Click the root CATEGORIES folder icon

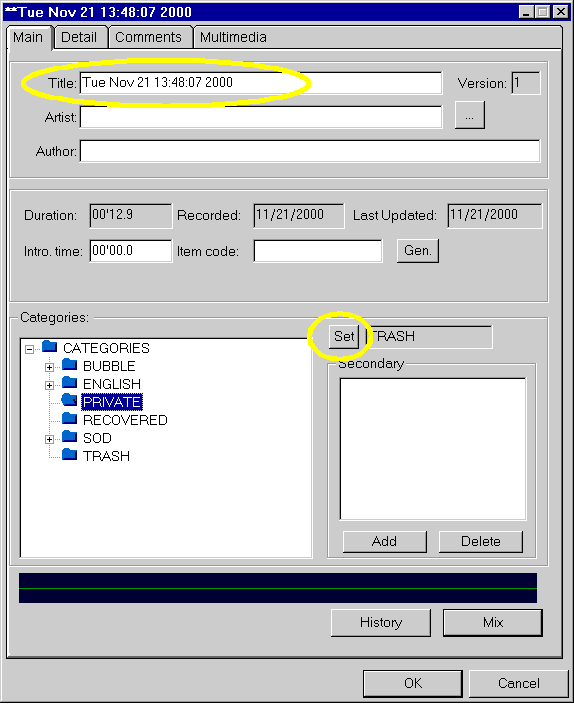tap(49, 346)
